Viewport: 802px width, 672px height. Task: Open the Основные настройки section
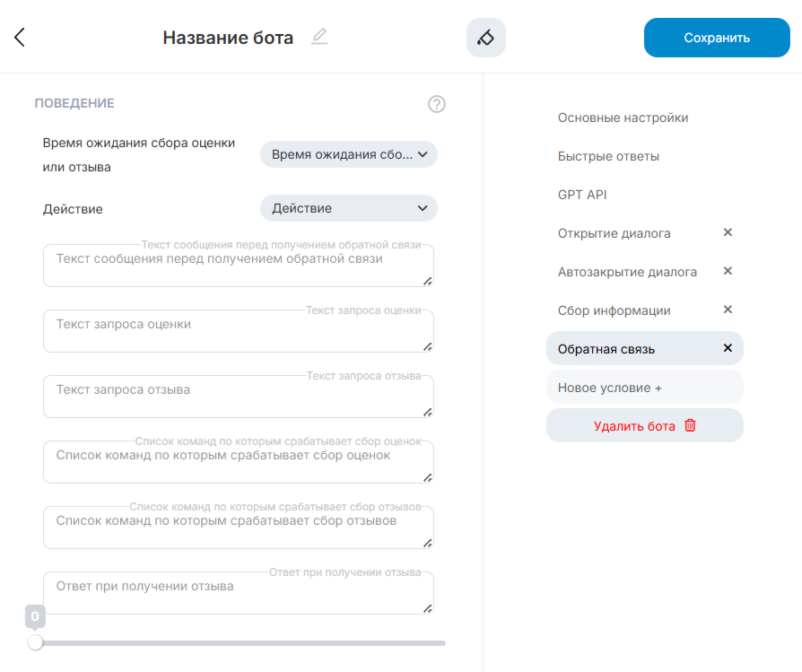click(x=623, y=118)
